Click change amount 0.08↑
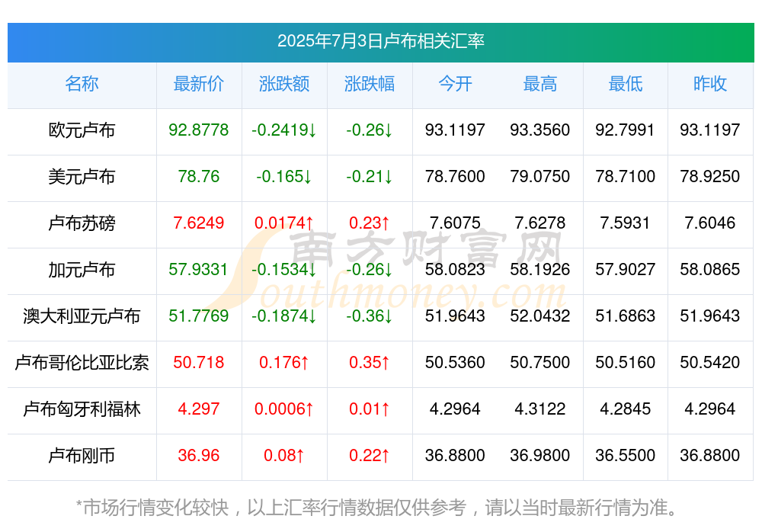 (x=284, y=456)
